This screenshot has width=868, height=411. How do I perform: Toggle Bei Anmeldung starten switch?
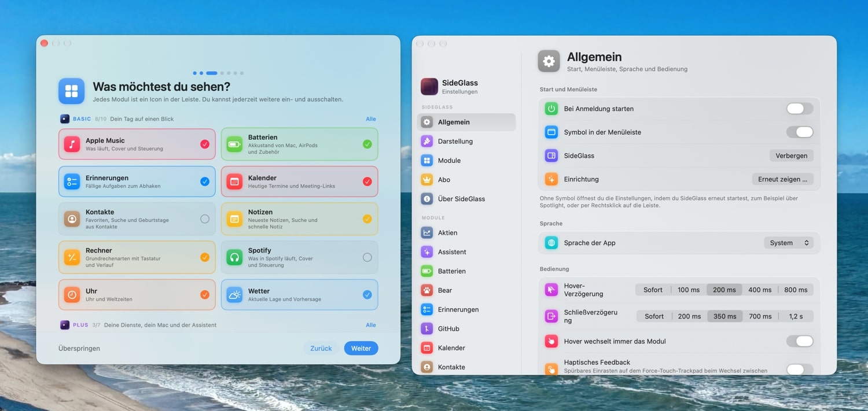(800, 109)
